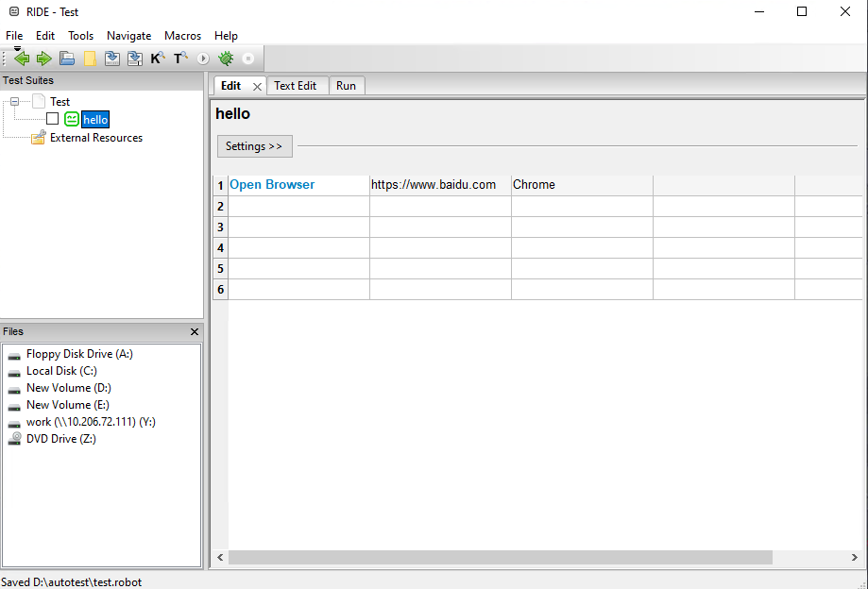Select grid row header 6
The height and width of the screenshot is (589, 868).
point(220,289)
